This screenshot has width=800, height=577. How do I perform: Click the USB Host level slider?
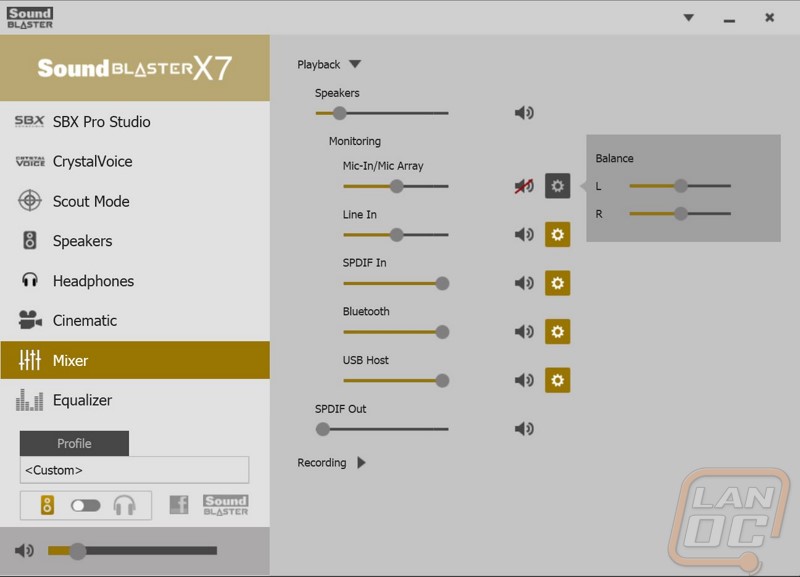396,381
